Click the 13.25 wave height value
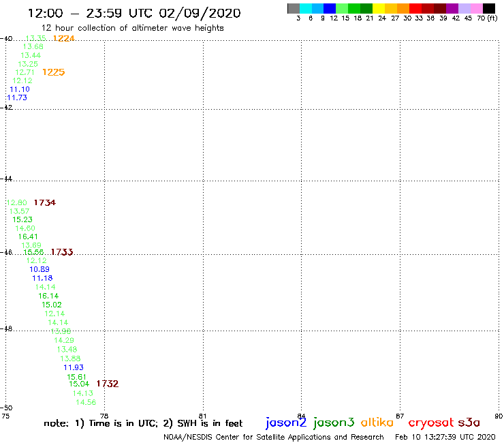 click(28, 63)
